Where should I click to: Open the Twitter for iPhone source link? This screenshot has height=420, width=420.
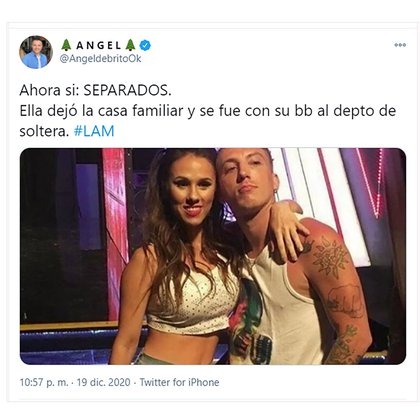tap(179, 382)
